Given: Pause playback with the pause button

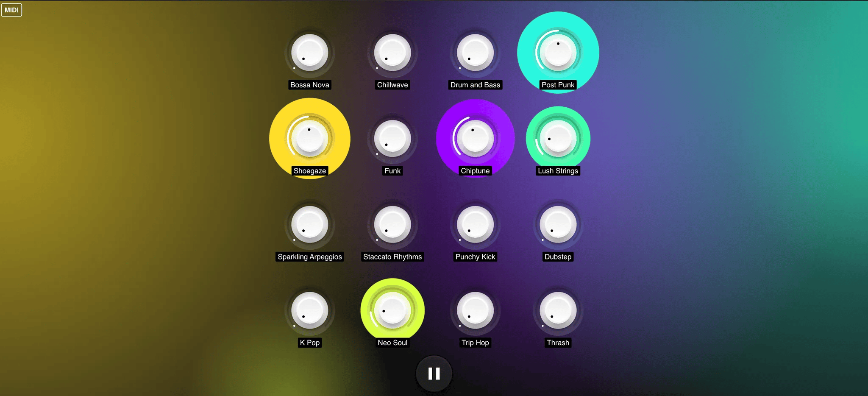Looking at the screenshot, I should click(x=434, y=374).
